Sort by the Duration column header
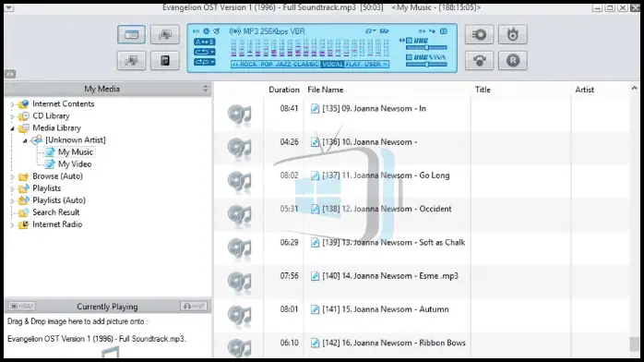 point(284,90)
